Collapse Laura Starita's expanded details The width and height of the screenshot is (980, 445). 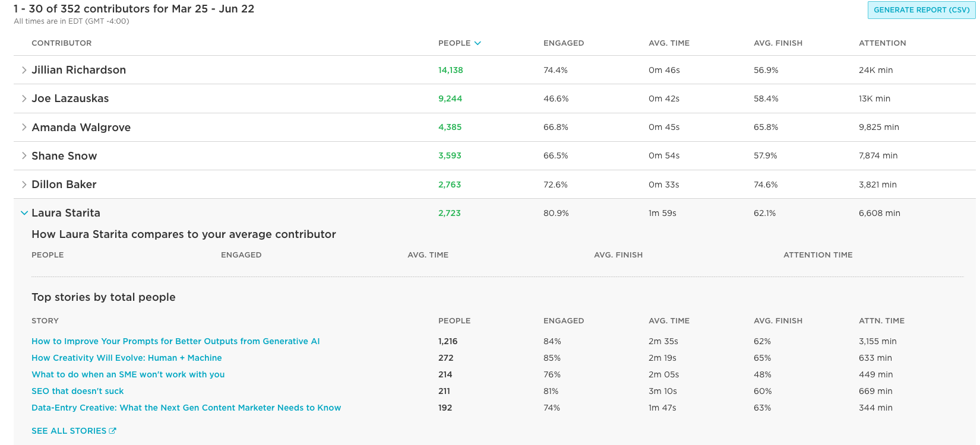coord(24,212)
